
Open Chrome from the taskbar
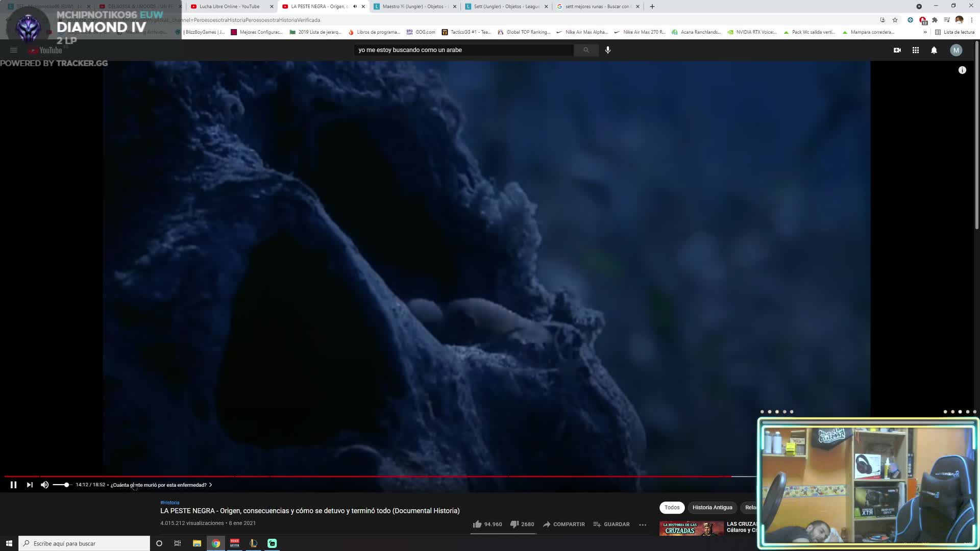pyautogui.click(x=216, y=543)
